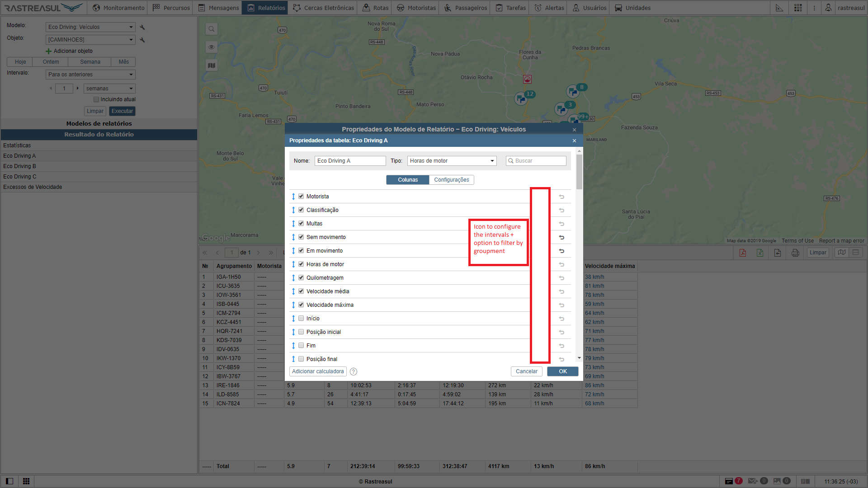Click reset arrow for Sem movimento row
The image size is (868, 488).
561,237
